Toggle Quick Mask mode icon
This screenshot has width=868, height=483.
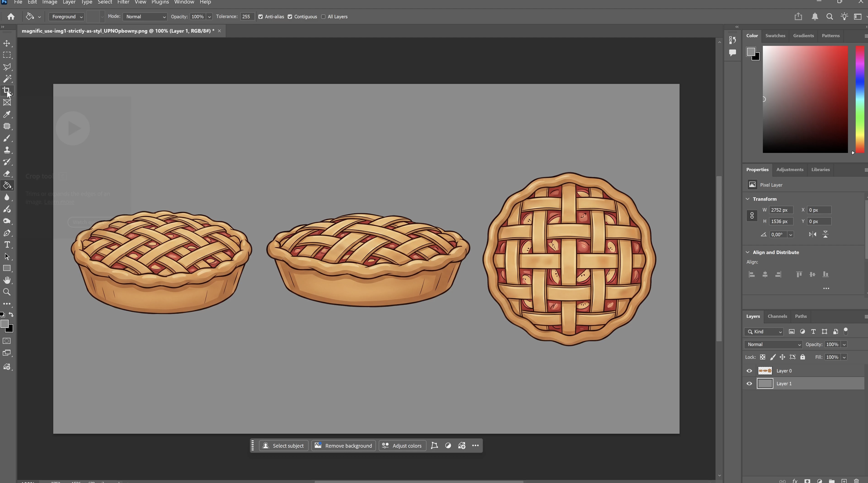pos(7,341)
